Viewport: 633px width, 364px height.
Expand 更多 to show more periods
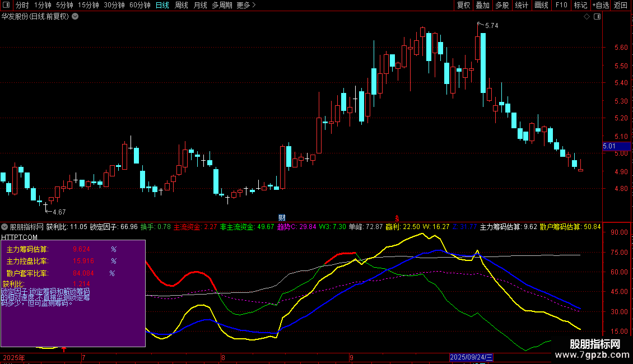click(246, 5)
